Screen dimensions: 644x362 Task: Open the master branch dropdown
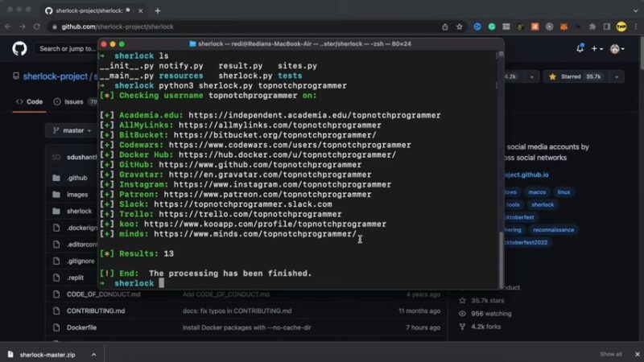coord(72,130)
